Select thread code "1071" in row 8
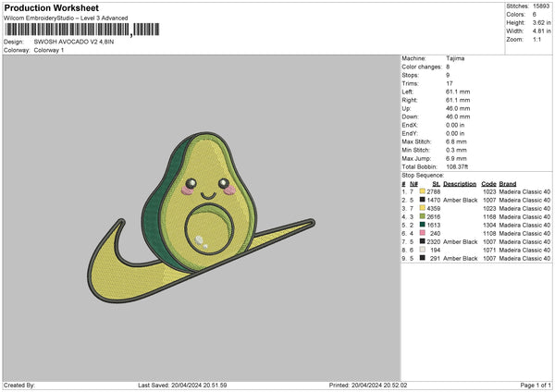 tap(489, 251)
